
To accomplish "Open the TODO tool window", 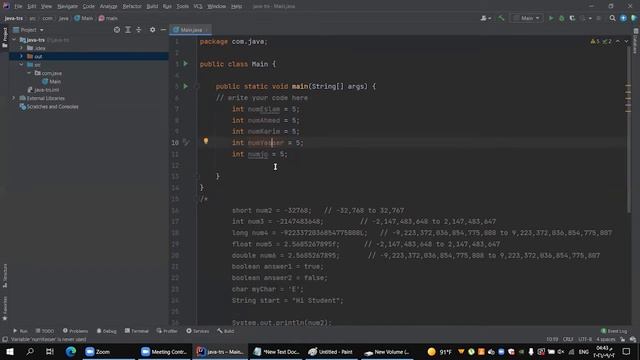I will click(x=44, y=331).
